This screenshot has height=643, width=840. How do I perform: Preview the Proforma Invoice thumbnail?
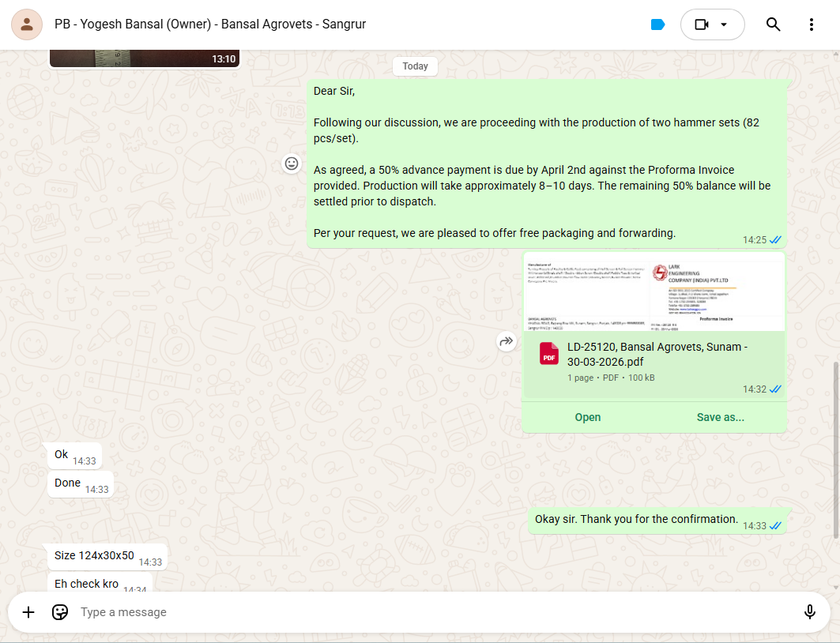pos(654,292)
